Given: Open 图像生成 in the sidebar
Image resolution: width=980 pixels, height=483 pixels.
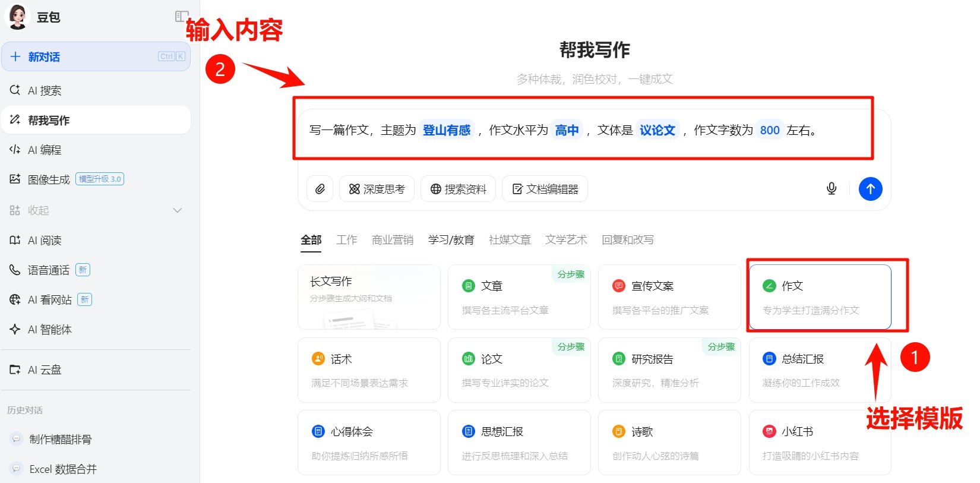Looking at the screenshot, I should point(49,179).
